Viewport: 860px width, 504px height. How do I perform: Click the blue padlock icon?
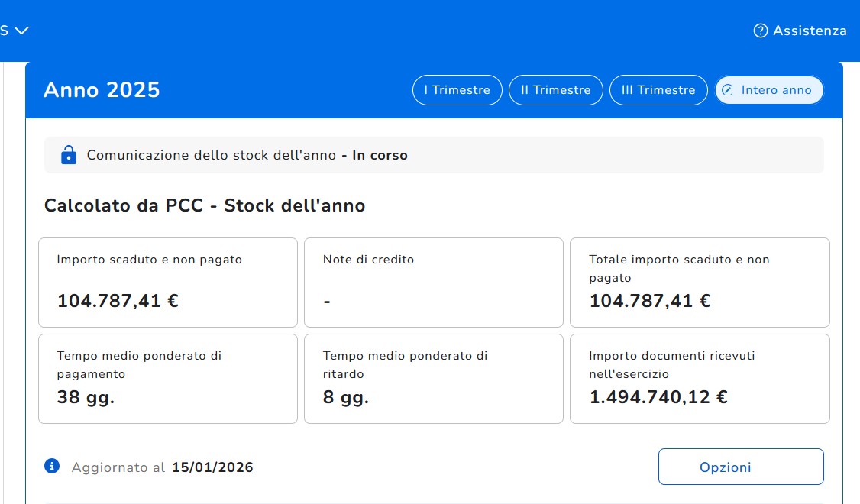point(69,155)
